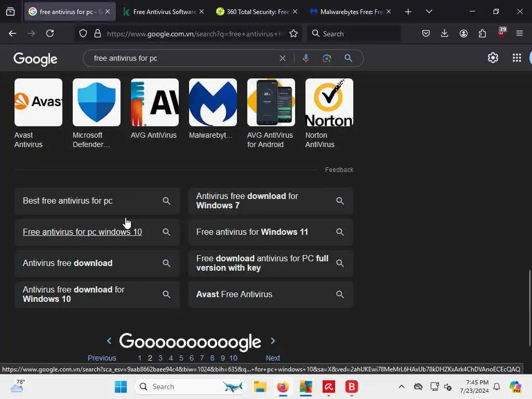This screenshot has height=399, width=532.
Task: Go to results page 10
Action: tap(233, 358)
